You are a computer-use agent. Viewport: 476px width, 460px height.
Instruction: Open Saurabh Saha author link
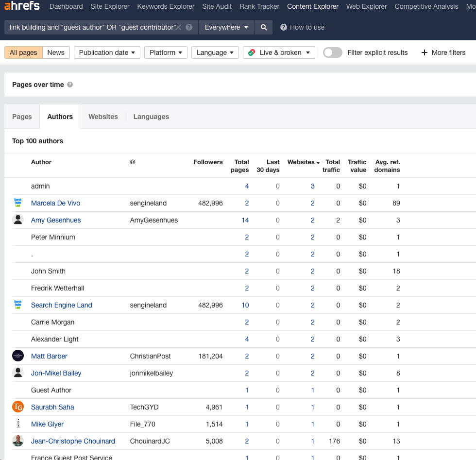tap(52, 407)
